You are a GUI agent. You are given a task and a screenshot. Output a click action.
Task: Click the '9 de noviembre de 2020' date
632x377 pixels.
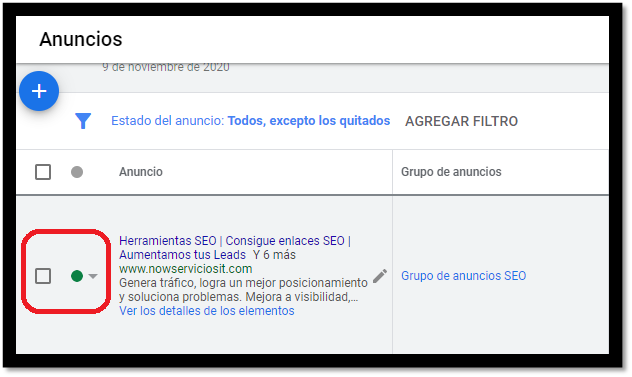[x=166, y=67]
